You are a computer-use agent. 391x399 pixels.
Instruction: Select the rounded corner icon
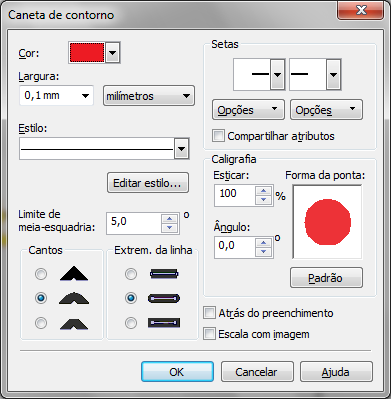click(74, 298)
